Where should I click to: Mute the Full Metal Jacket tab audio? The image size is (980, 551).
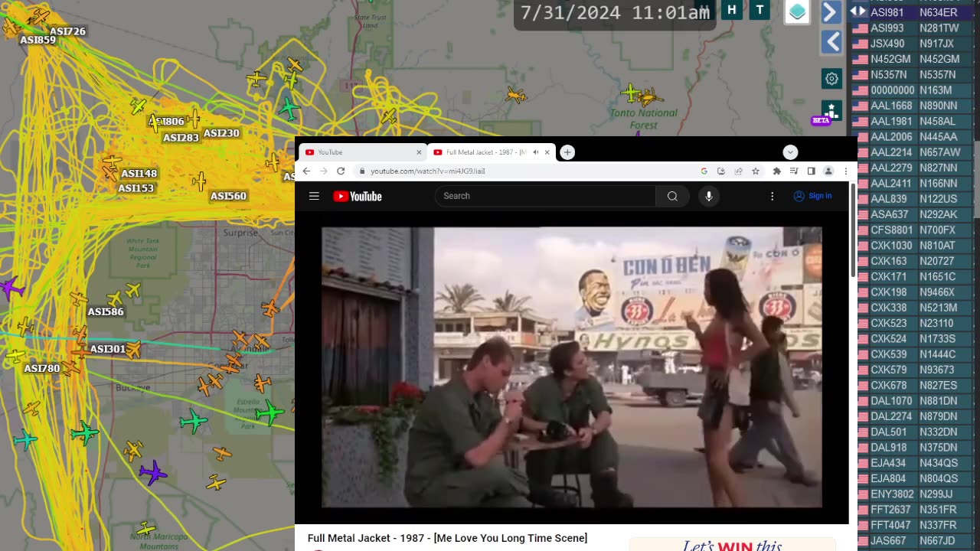tap(535, 152)
